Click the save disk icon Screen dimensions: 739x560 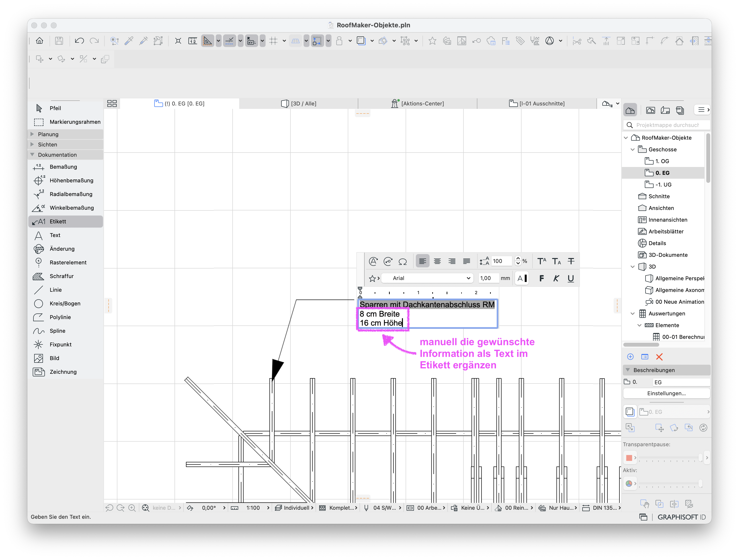[x=59, y=41]
